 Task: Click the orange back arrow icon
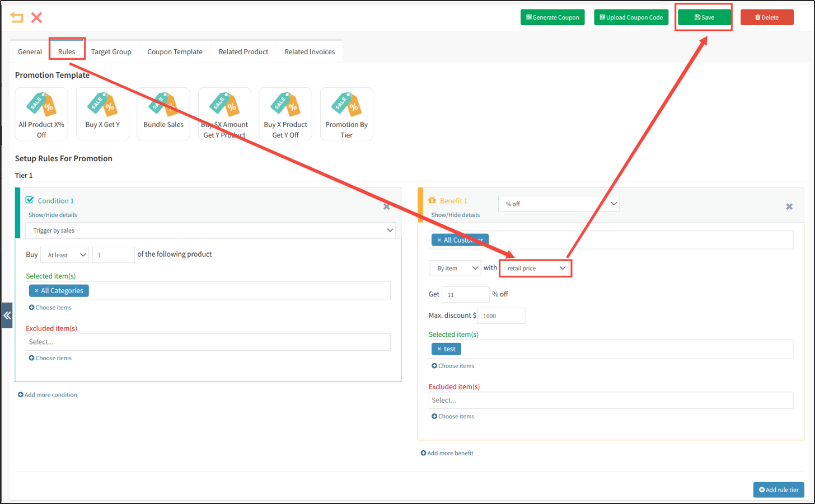tap(17, 17)
